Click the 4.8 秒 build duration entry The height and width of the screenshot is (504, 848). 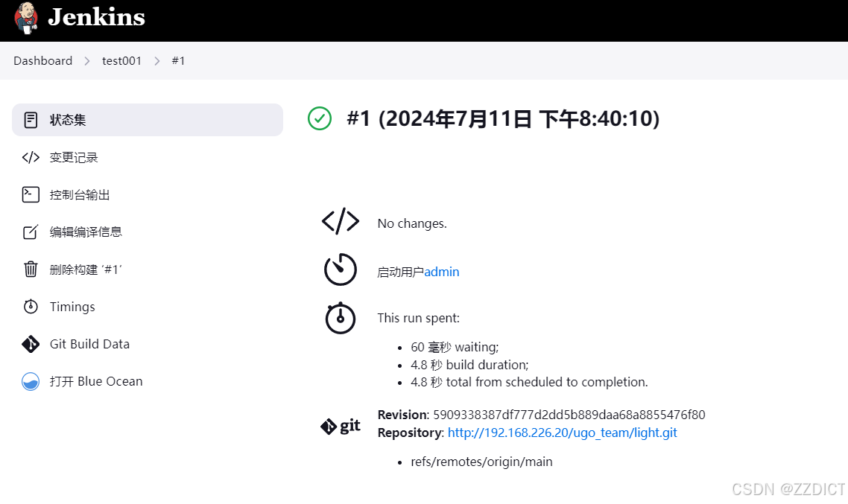click(469, 365)
